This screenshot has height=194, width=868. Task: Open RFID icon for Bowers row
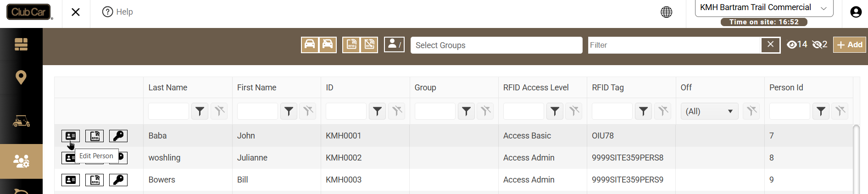95,180
